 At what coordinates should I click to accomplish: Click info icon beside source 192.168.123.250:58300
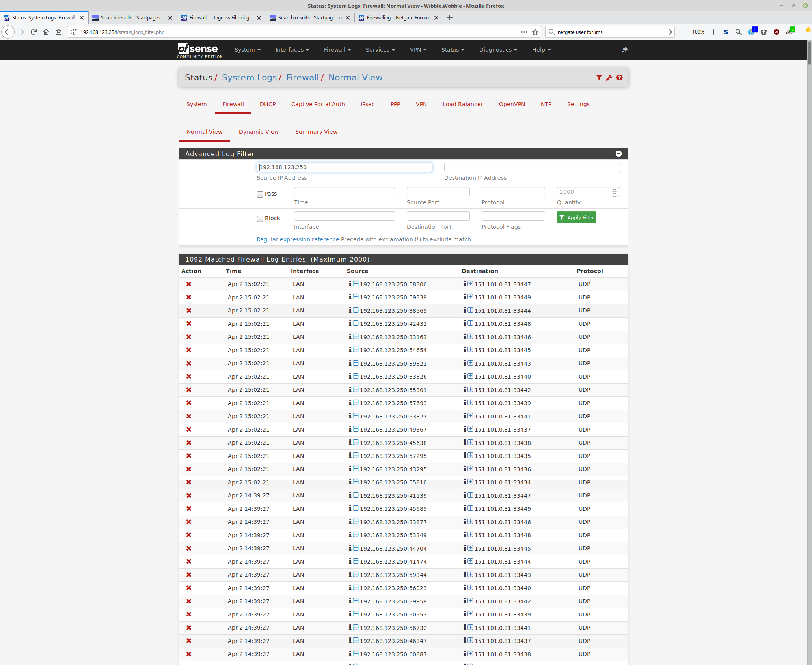[x=350, y=284]
